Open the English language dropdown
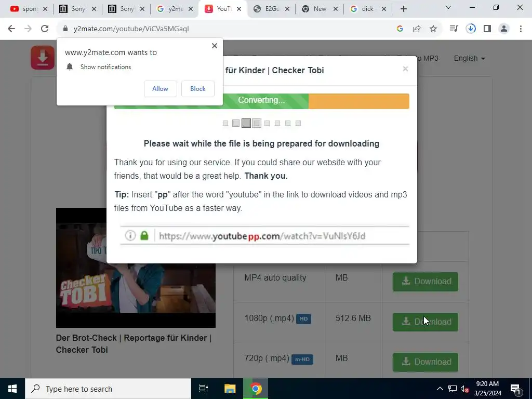 pyautogui.click(x=469, y=58)
